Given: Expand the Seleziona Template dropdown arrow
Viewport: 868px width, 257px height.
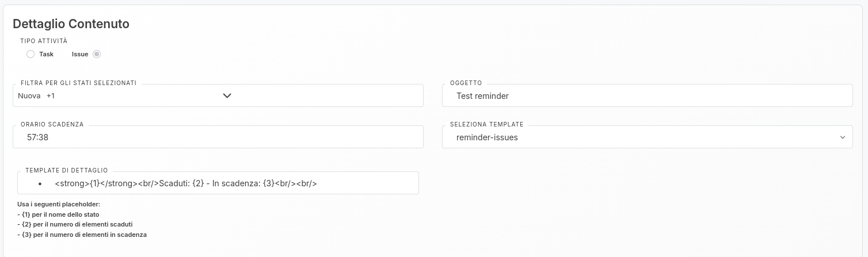Looking at the screenshot, I should (842, 137).
